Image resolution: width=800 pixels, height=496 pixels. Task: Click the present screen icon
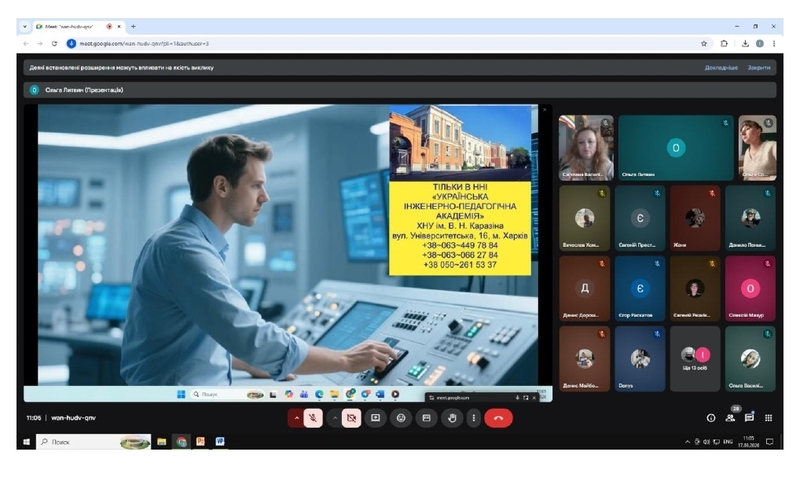coord(376,418)
